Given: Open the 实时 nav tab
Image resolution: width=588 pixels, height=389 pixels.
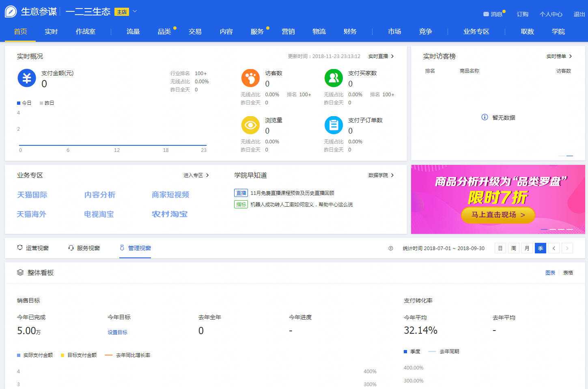Looking at the screenshot, I should tap(51, 32).
